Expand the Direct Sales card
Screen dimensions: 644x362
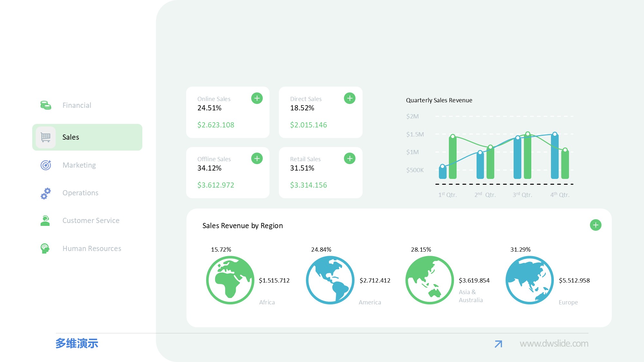click(350, 98)
